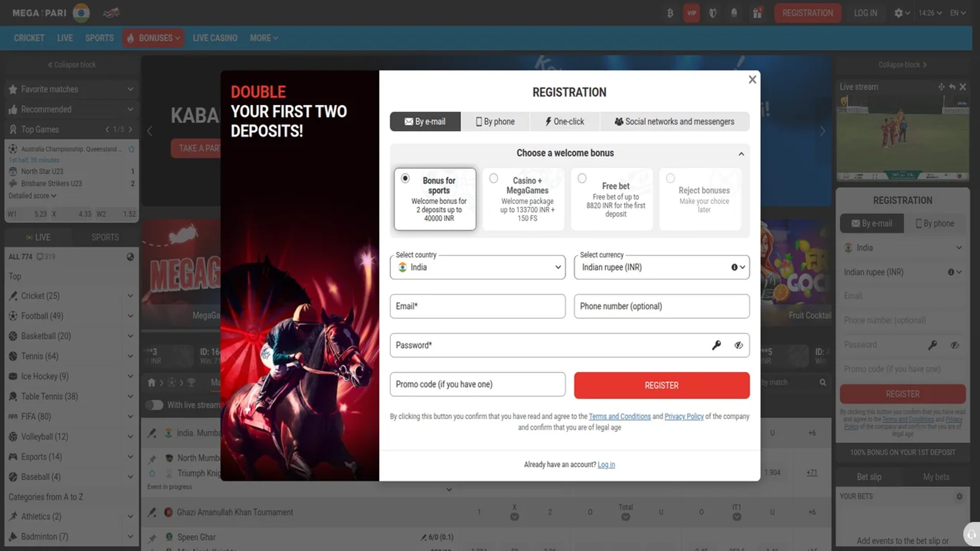Open the Select country dropdown
The width and height of the screenshot is (980, 551).
pyautogui.click(x=478, y=267)
